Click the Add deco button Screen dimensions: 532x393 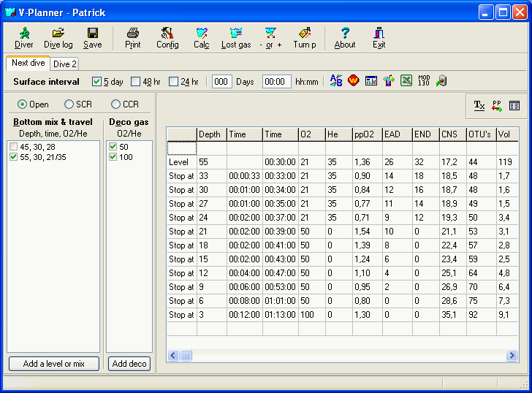[129, 364]
